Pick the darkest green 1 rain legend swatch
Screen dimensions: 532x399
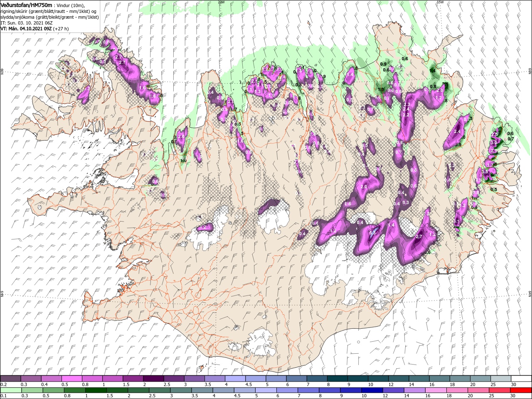96,390
